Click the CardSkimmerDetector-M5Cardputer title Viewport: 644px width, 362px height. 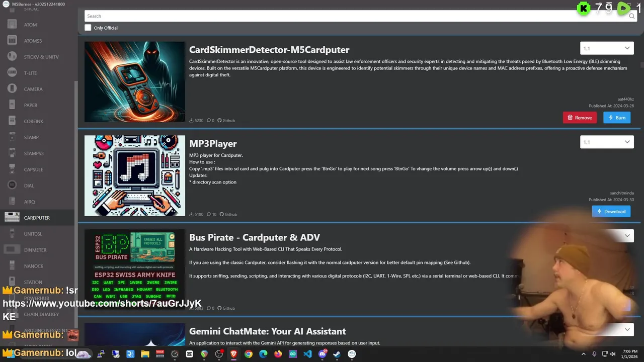point(269,50)
